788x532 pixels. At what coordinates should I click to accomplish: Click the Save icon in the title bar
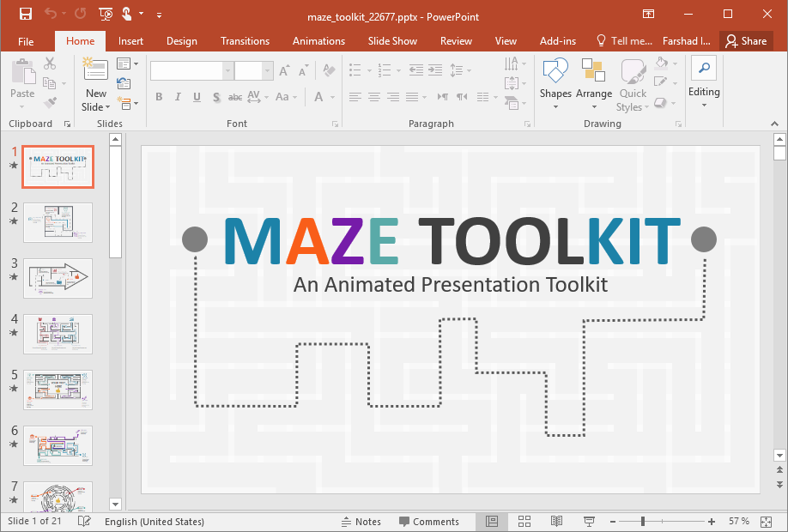[26, 14]
